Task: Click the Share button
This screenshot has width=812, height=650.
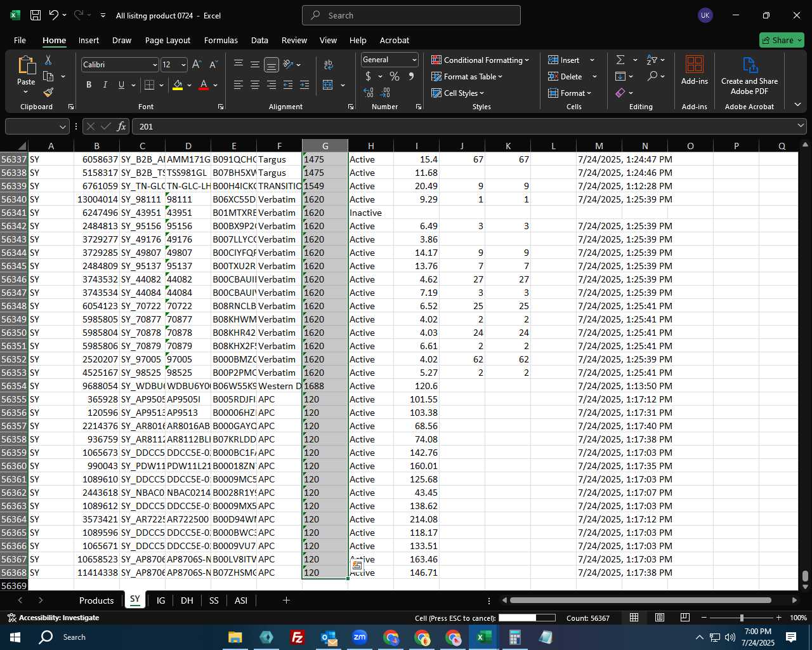Action: point(782,40)
